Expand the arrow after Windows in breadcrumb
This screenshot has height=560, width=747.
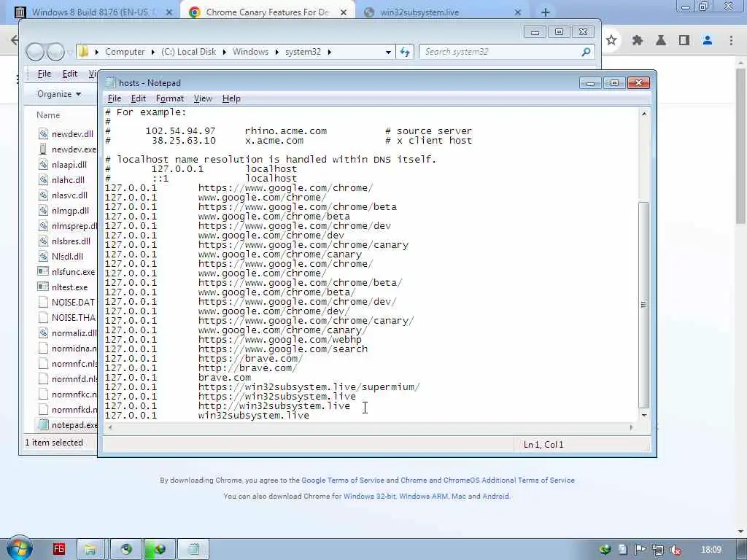click(276, 52)
